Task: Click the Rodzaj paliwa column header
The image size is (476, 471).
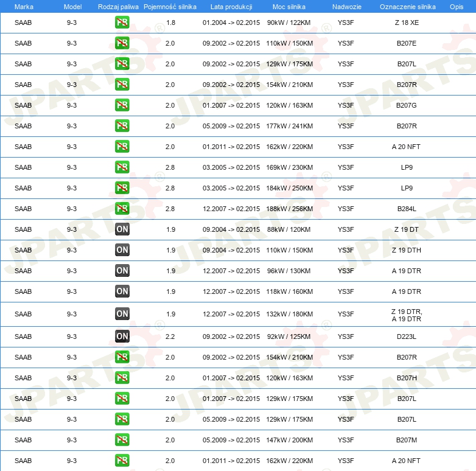Action: [118, 7]
